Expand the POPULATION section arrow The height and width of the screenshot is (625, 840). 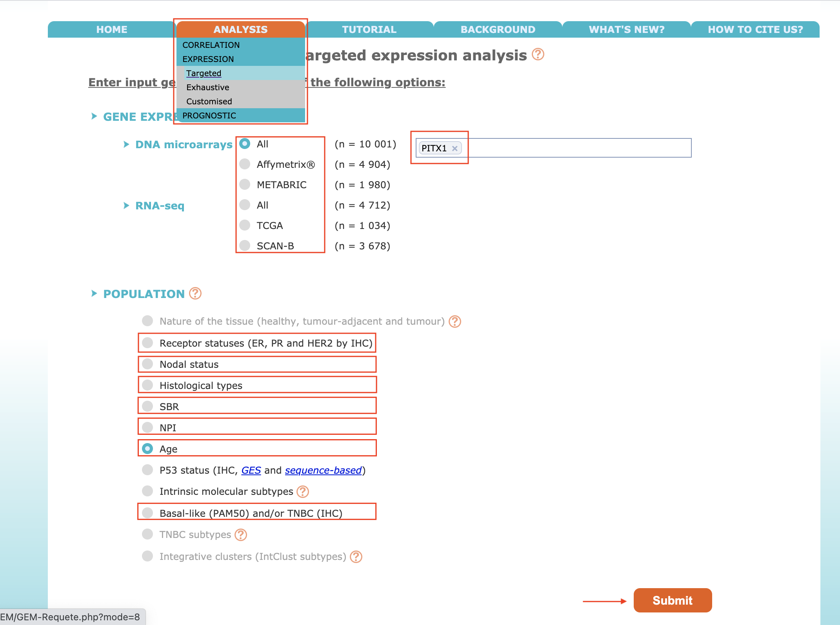[x=94, y=293]
